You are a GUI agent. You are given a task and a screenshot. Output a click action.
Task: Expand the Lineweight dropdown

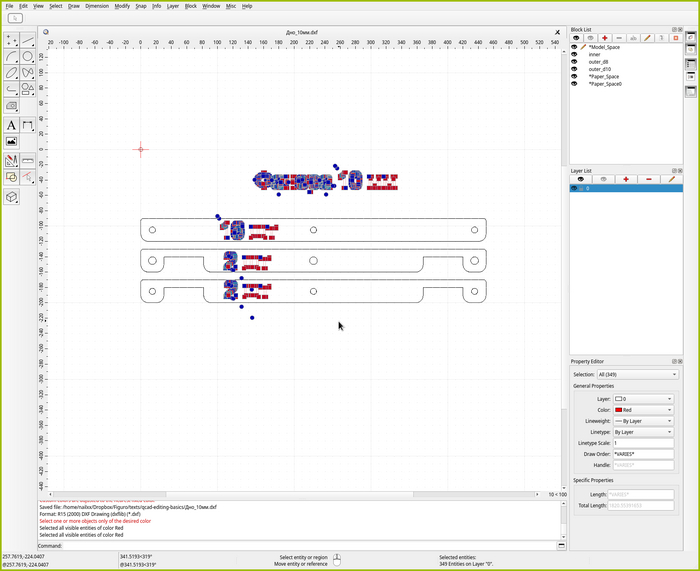point(643,421)
